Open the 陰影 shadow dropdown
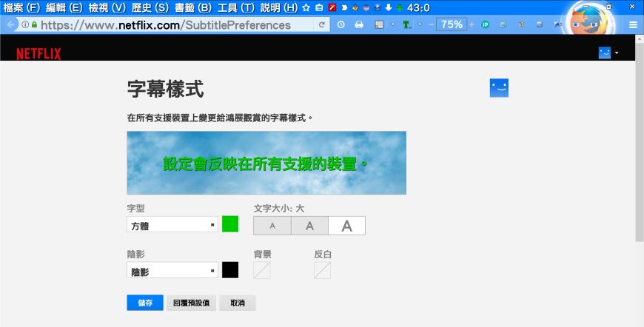 pyautogui.click(x=172, y=271)
